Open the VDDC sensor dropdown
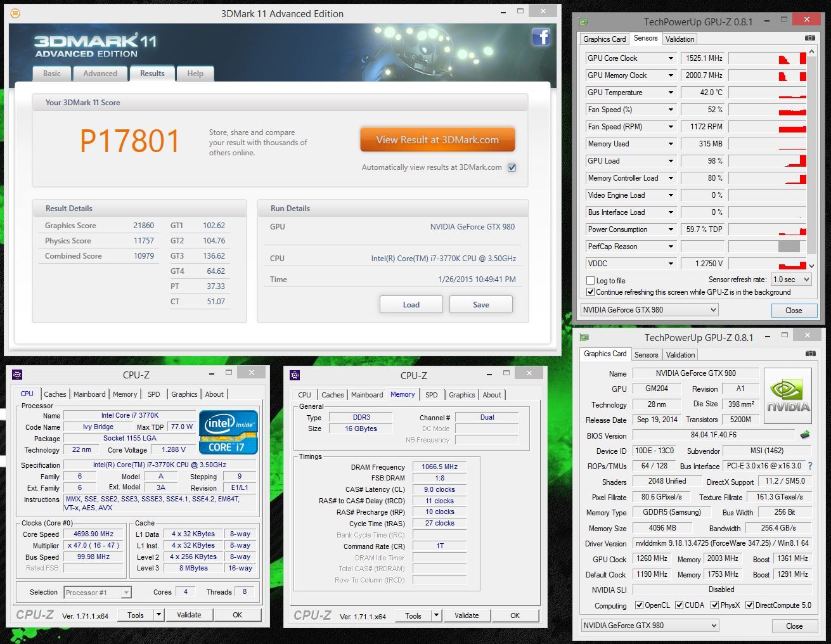Screen dimensions: 831x644 point(671,264)
